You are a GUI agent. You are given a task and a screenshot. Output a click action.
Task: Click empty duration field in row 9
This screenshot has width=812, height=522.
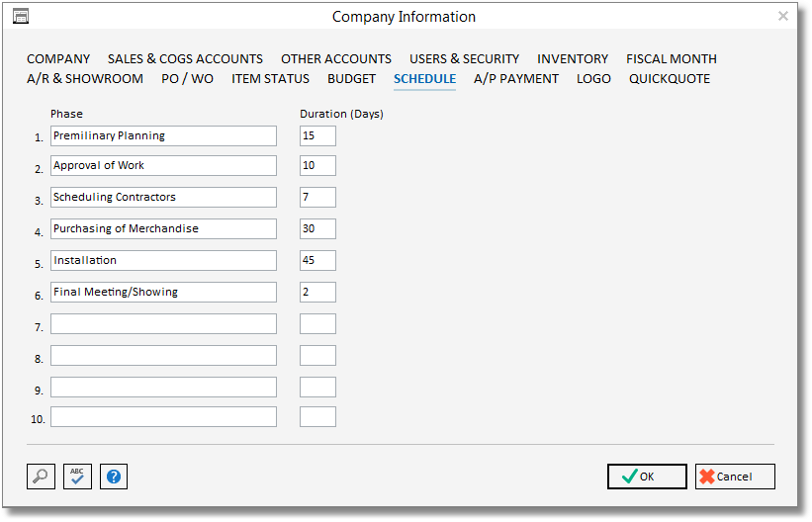[x=317, y=388]
